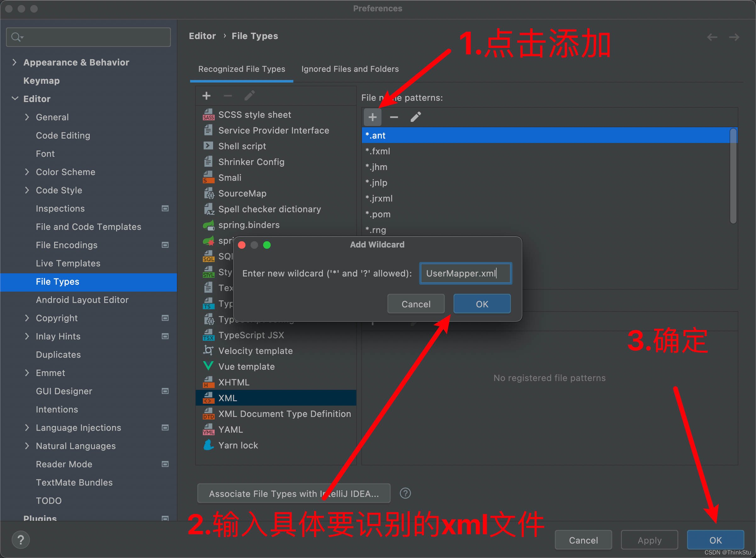
Task: Click the wildcard text input field
Action: 465,273
